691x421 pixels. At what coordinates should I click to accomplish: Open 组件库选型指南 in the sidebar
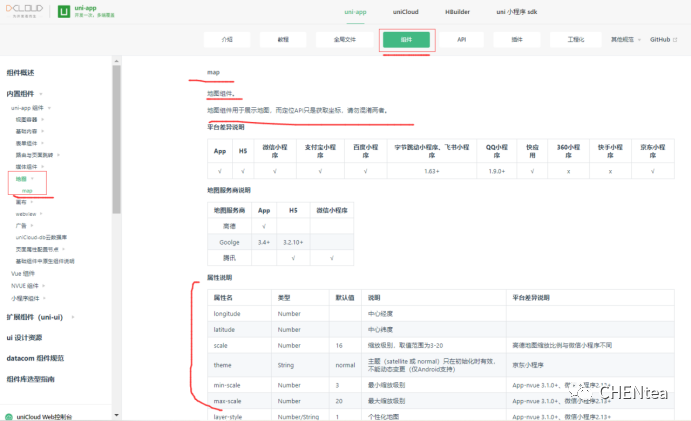pyautogui.click(x=30, y=379)
